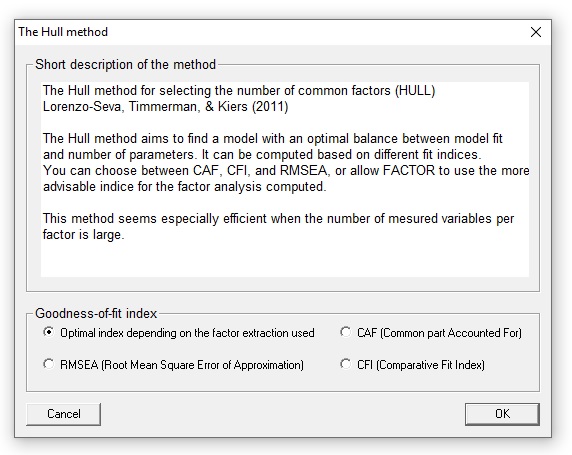572x455 pixels.
Task: Click the heading line mentioning common factors (HULL)
Action: tap(239, 90)
